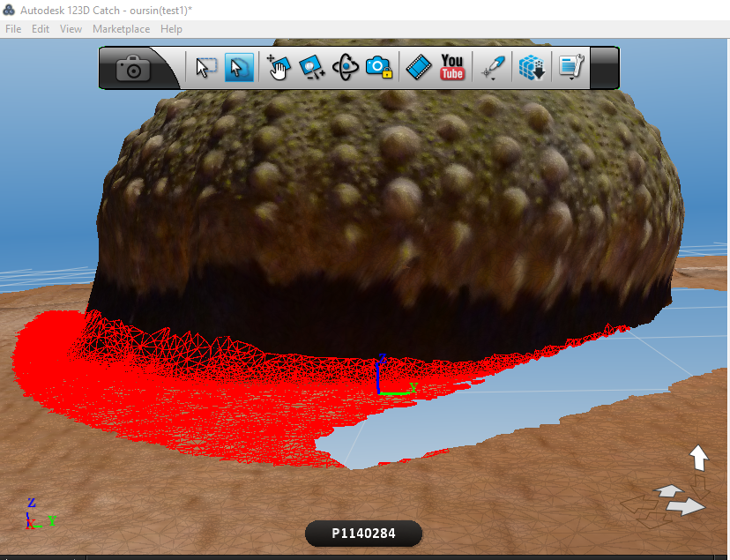Click the lock camera icon
Viewport: 730px width, 560px height.
coord(379,68)
